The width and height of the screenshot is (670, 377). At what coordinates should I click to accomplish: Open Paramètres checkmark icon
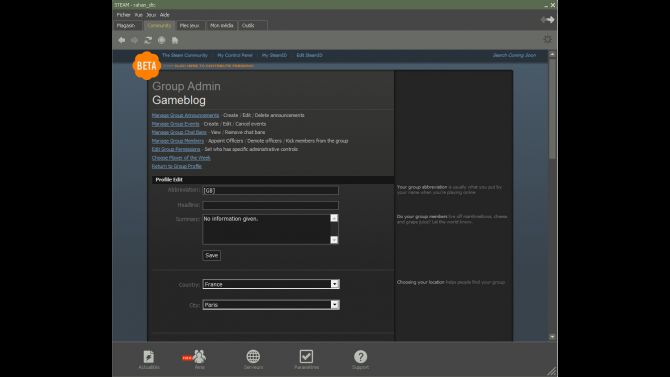coord(306,359)
